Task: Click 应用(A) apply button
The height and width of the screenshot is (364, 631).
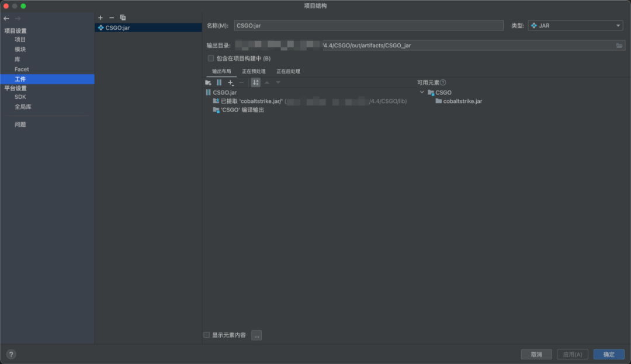Action: point(573,354)
